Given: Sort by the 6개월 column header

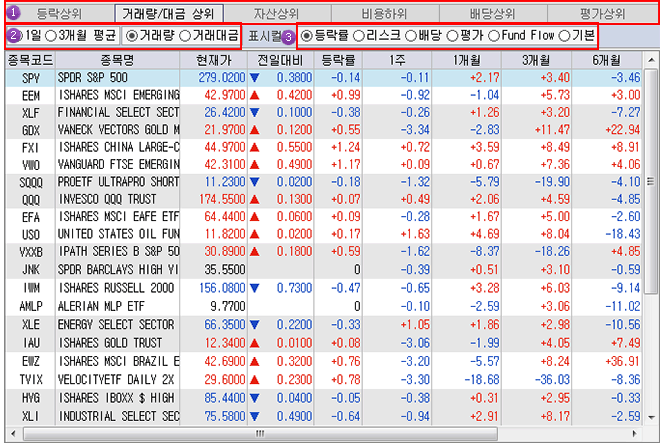Looking at the screenshot, I should [x=607, y=61].
